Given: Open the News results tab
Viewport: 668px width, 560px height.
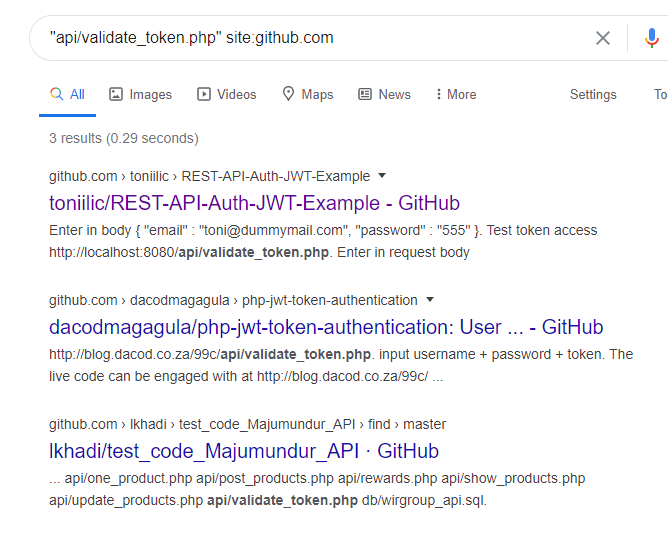Looking at the screenshot, I should pos(384,94).
